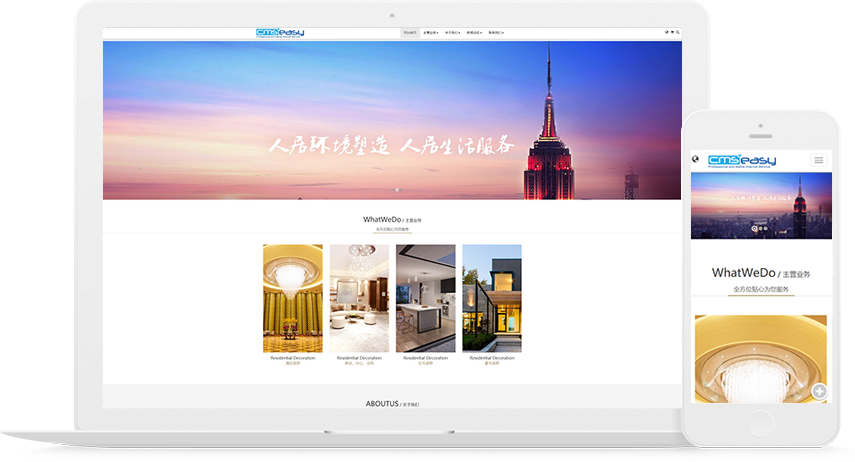Image resolution: width=855 pixels, height=462 pixels.
Task: Open the kitchen interior thumbnail
Action: [425, 298]
